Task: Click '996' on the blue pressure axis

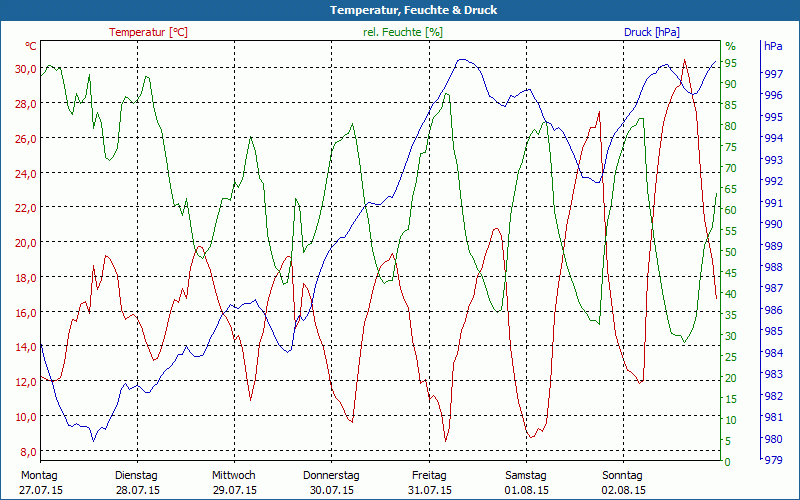Action: 773,95
